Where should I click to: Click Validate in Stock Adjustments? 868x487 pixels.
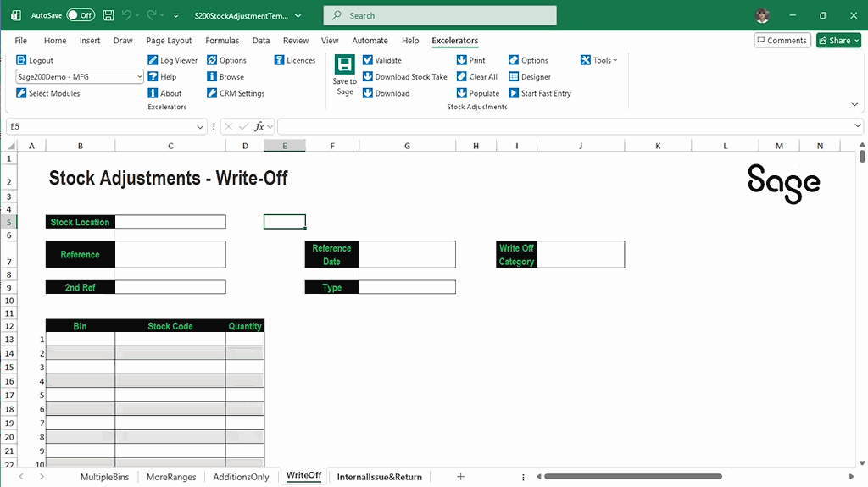pyautogui.click(x=382, y=60)
